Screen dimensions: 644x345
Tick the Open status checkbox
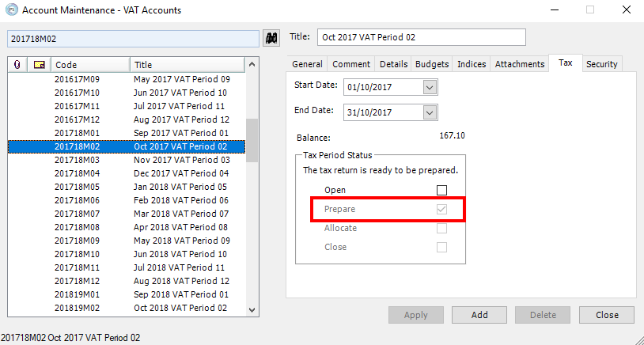coord(441,190)
